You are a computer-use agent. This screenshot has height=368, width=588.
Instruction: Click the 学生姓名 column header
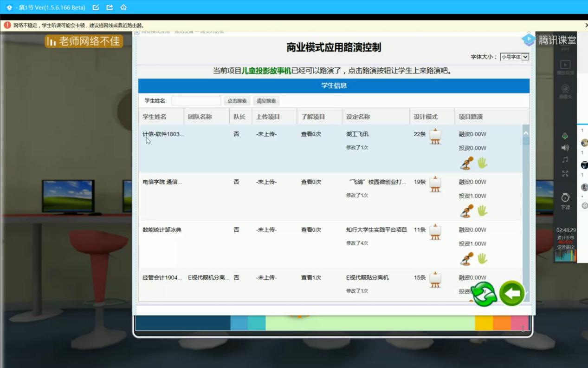coord(155,117)
